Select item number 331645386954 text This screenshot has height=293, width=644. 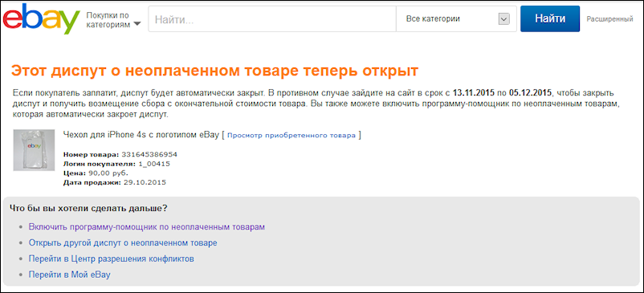click(x=149, y=155)
